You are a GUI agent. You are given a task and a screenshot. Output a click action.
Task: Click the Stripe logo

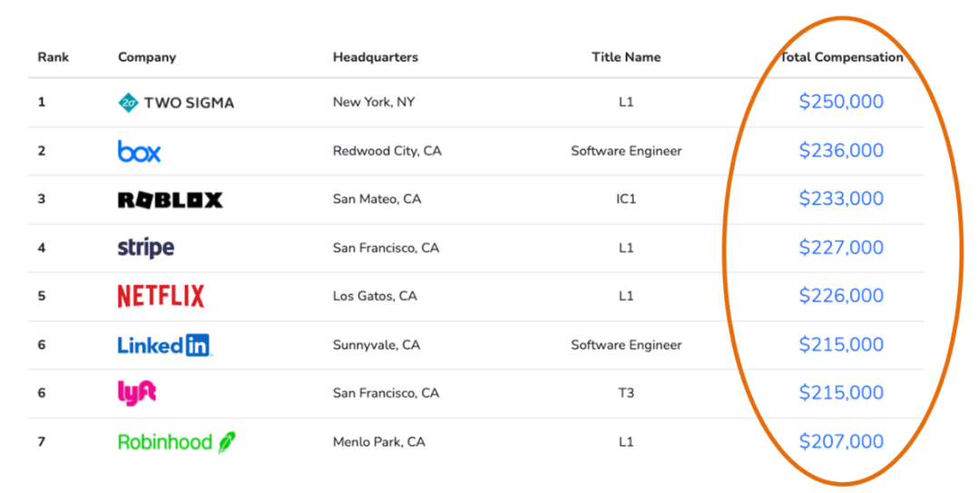click(x=145, y=248)
